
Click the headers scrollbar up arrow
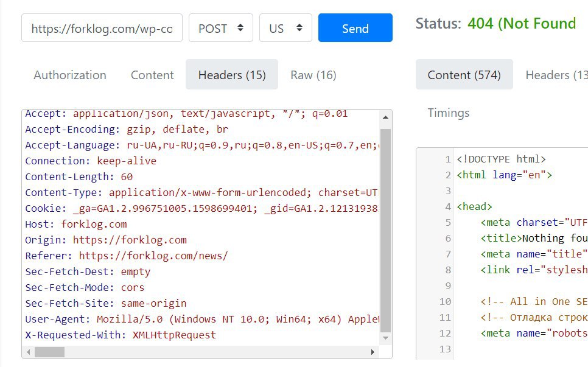pyautogui.click(x=385, y=117)
